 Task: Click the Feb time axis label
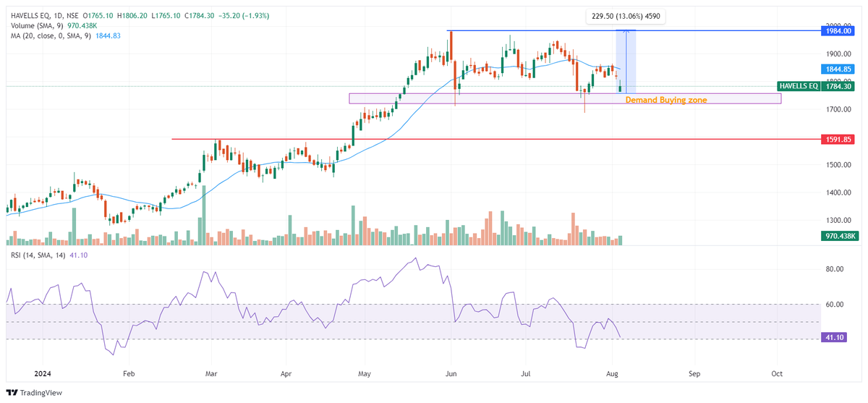tap(129, 375)
